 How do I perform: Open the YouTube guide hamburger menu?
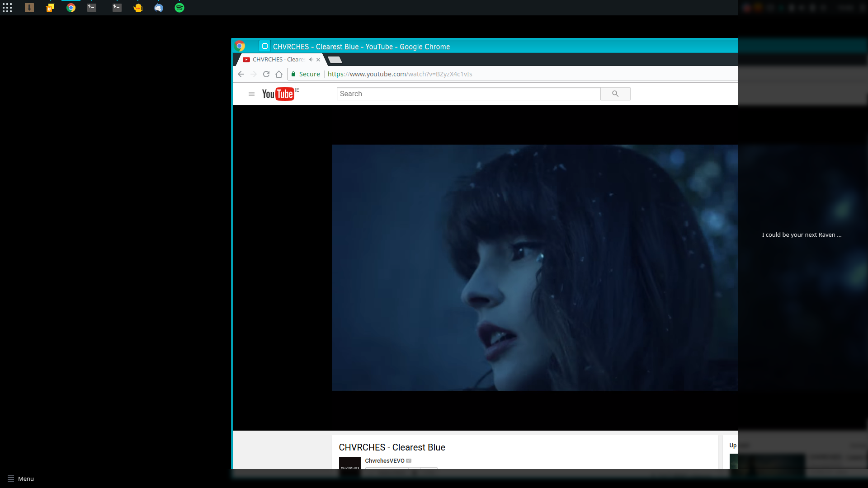[252, 94]
